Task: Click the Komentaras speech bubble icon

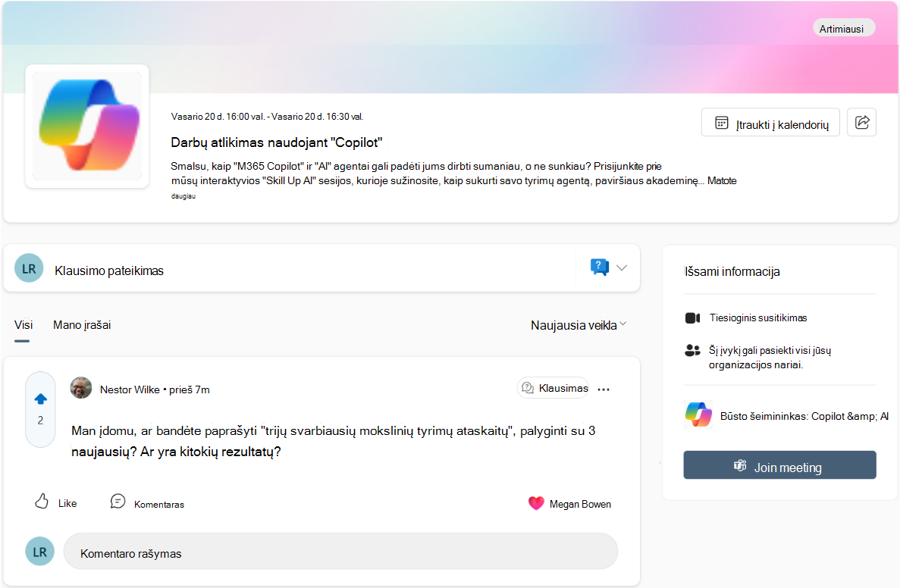Action: (118, 502)
